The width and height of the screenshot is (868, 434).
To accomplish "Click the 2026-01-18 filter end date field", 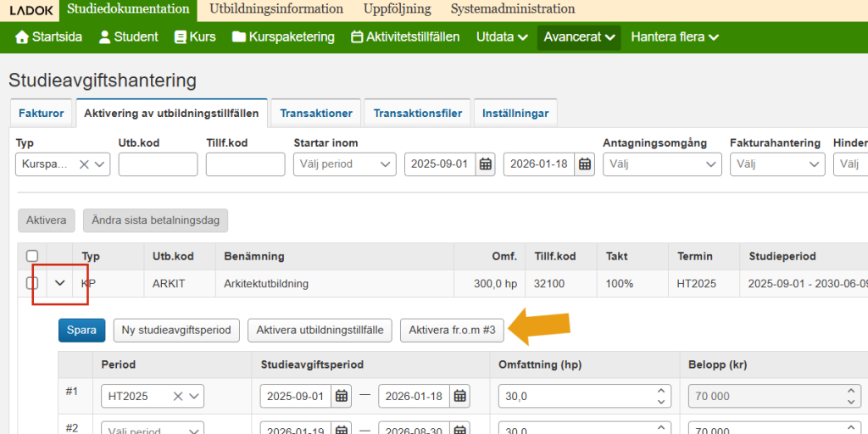I will click(539, 164).
